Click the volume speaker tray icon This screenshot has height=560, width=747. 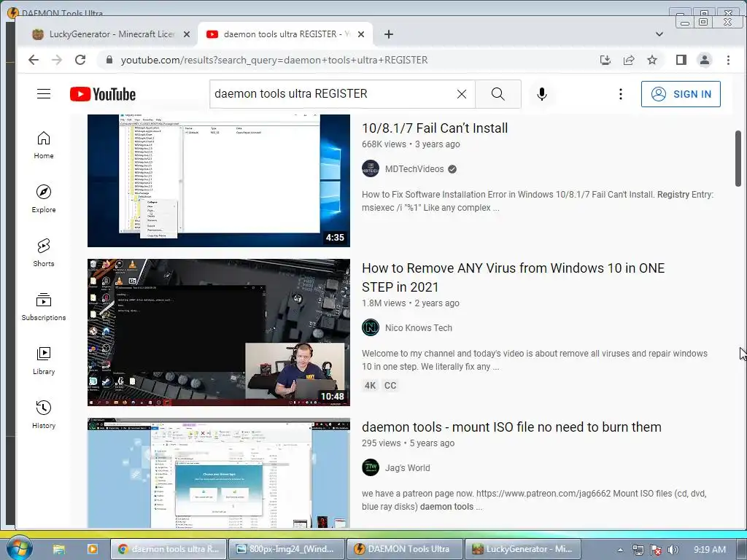[x=673, y=550]
